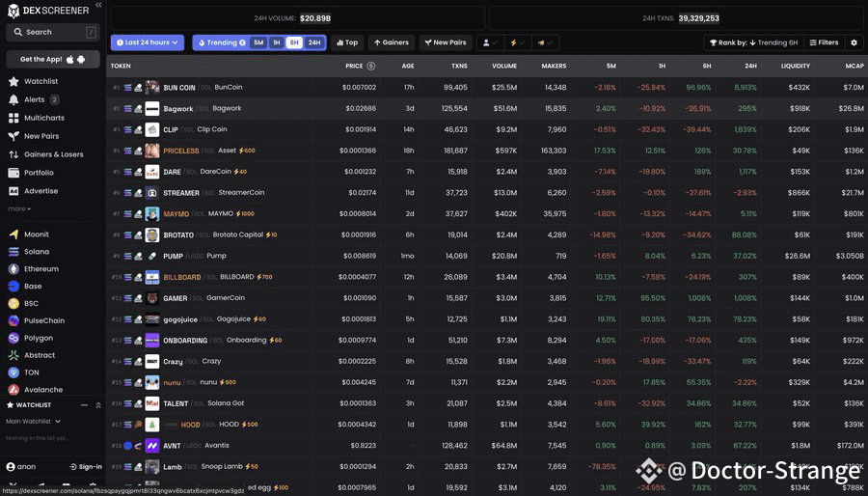This screenshot has width=868, height=496.
Task: Open the New Pairs sprout icon in sidebar
Action: pos(14,136)
